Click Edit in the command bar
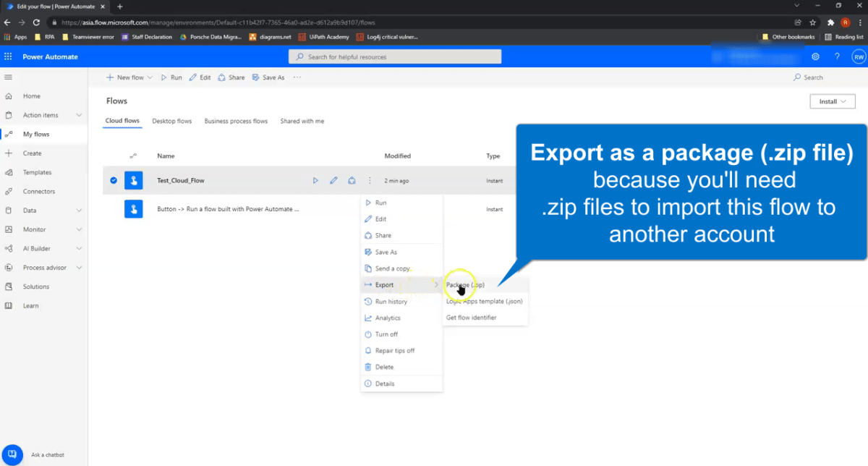 pos(200,77)
